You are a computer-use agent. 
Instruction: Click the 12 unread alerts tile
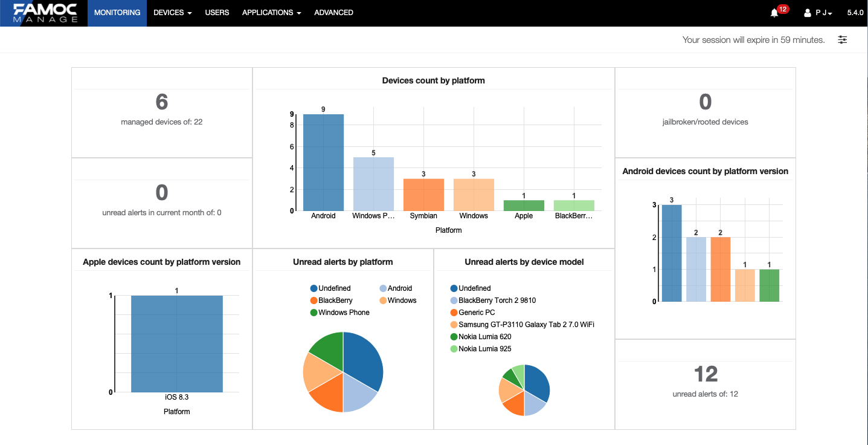pyautogui.click(x=705, y=374)
